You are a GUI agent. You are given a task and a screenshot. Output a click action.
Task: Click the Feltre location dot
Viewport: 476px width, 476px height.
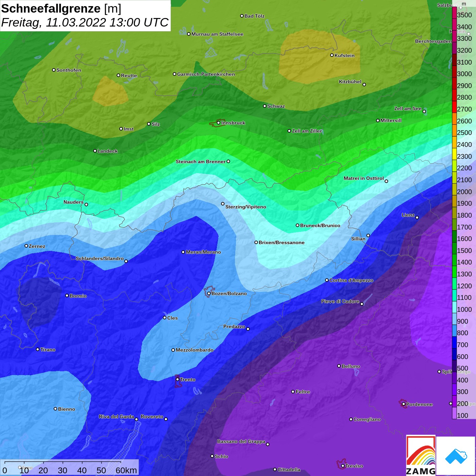(x=293, y=392)
